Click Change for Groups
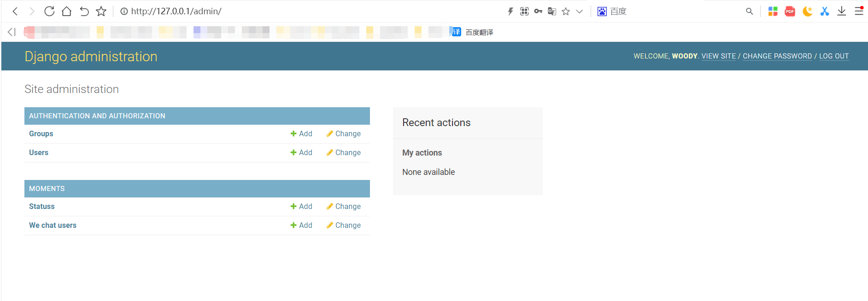868x301 pixels. coord(344,133)
